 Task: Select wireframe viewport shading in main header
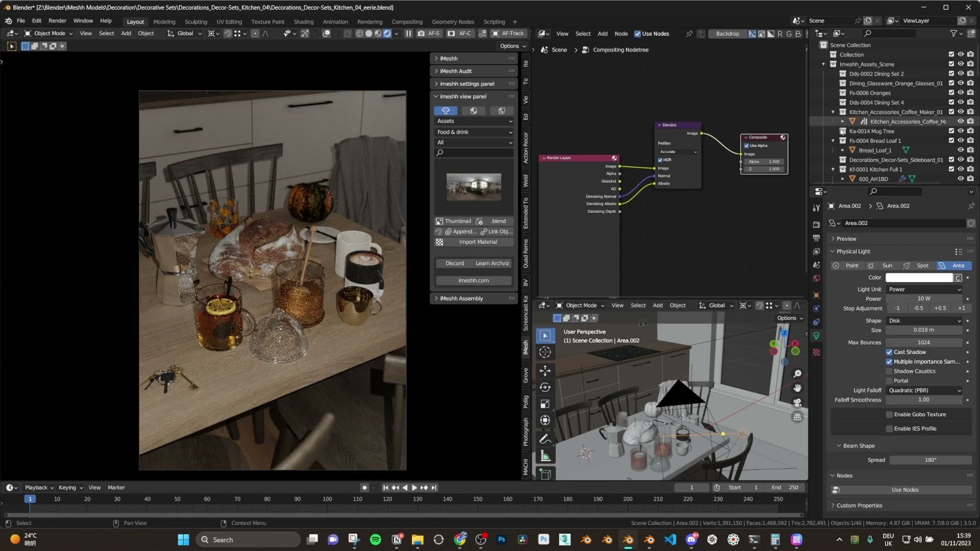359,33
